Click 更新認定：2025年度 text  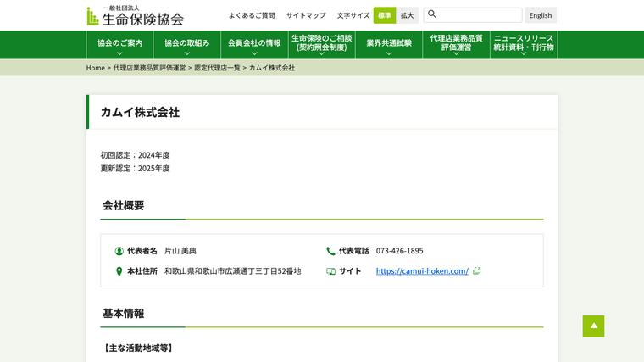[x=135, y=168]
